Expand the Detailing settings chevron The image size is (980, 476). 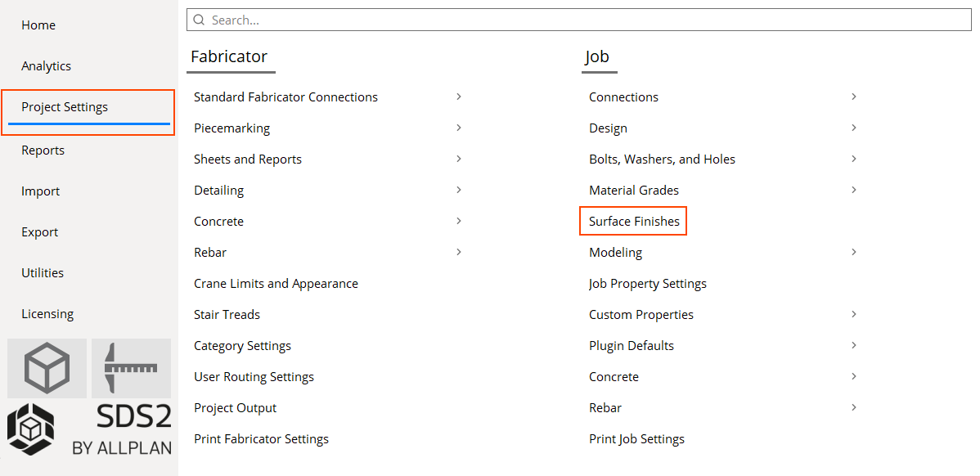[x=459, y=190]
